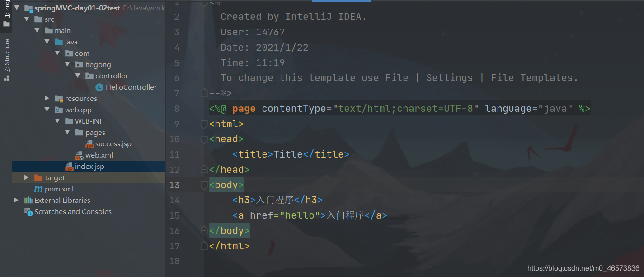Select the HelloController class icon
Viewport: 644px width, 277px height.
point(99,87)
